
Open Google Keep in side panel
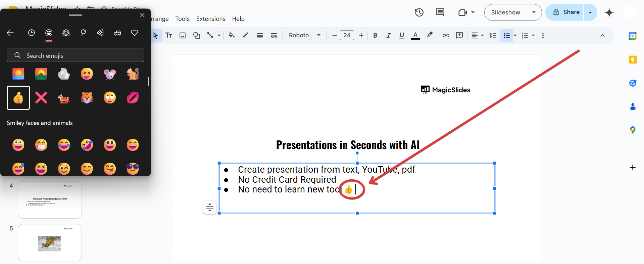coord(632,60)
